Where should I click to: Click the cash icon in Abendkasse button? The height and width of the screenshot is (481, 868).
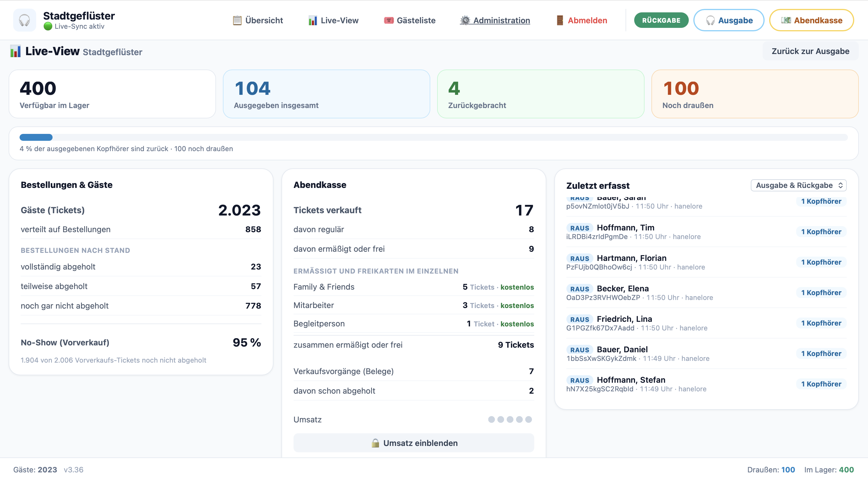(786, 20)
